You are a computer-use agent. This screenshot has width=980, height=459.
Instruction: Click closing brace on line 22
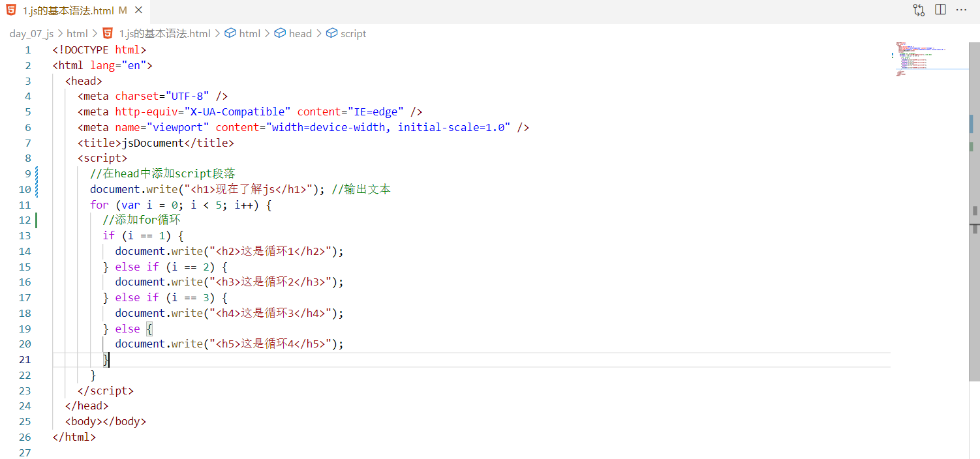[93, 375]
